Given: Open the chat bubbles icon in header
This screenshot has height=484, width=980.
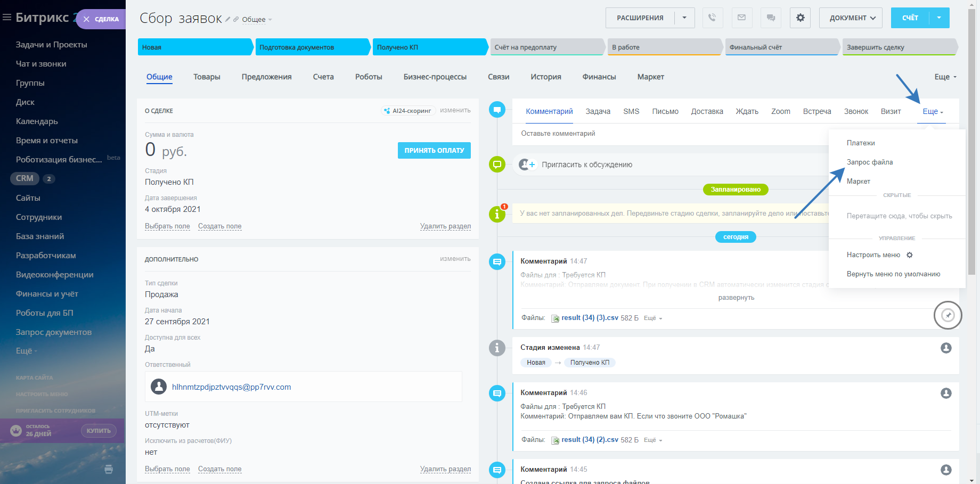Looking at the screenshot, I should (771, 18).
